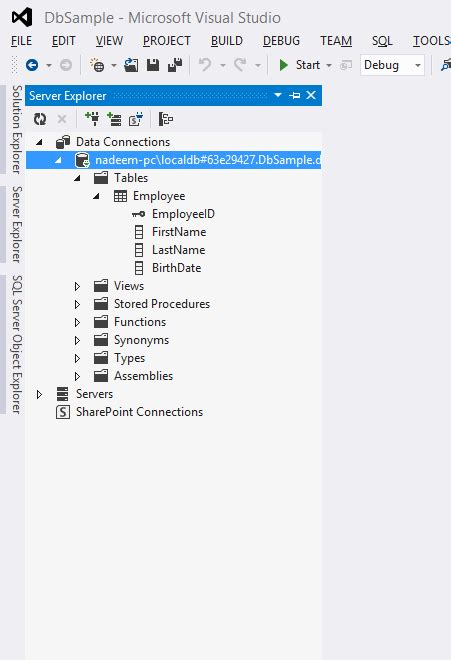Image resolution: width=451 pixels, height=660 pixels.
Task: Select the Data Connections node icon
Action: [x=63, y=142]
